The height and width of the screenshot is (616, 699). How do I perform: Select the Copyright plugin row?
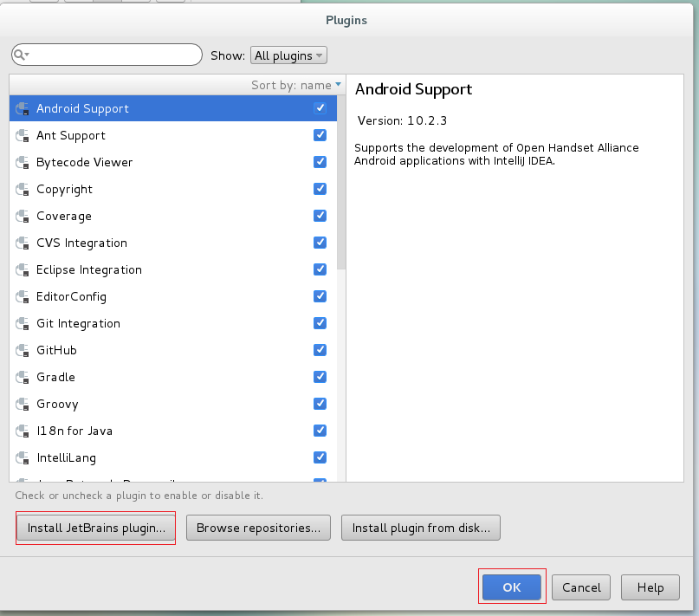point(173,189)
